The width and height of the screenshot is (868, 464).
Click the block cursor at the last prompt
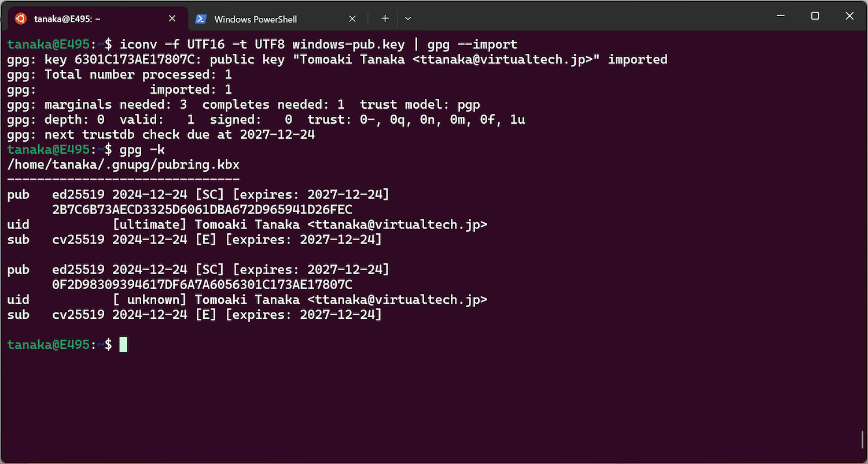pyautogui.click(x=123, y=345)
